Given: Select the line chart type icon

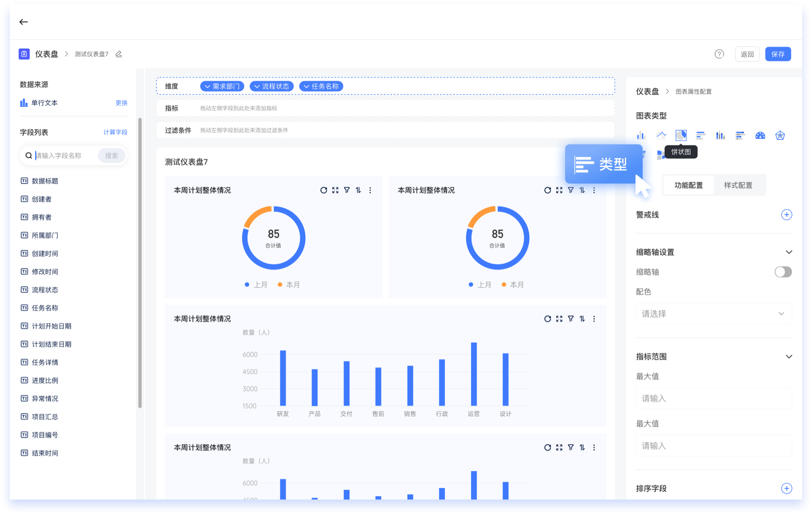Looking at the screenshot, I should pos(661,135).
